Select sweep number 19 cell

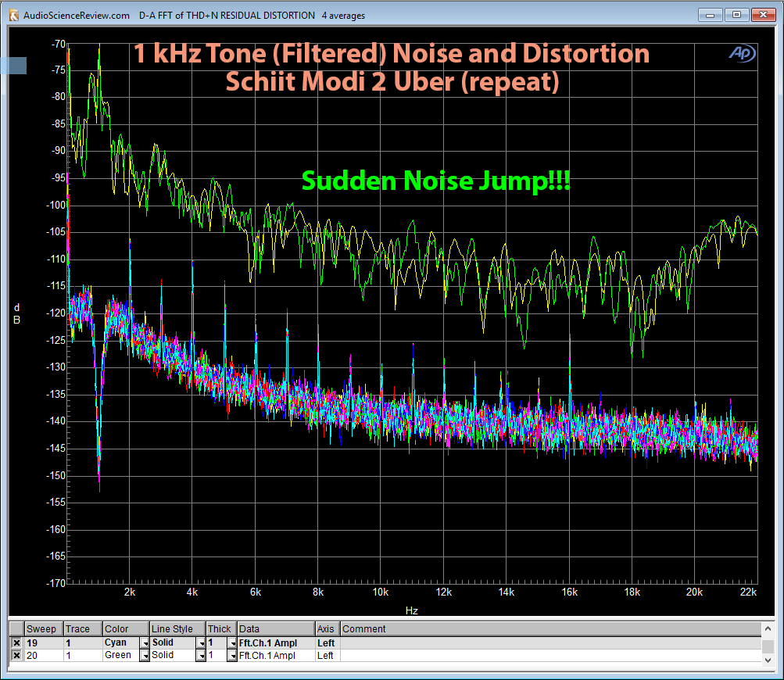[x=44, y=643]
